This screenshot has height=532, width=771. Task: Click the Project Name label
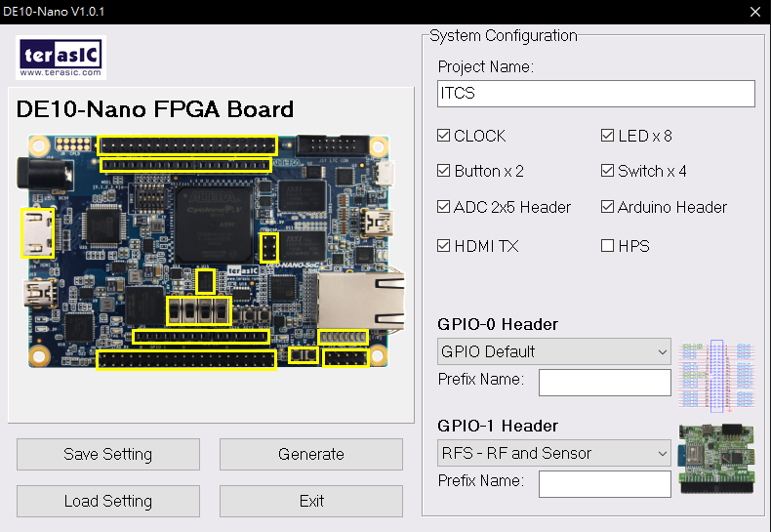486,67
